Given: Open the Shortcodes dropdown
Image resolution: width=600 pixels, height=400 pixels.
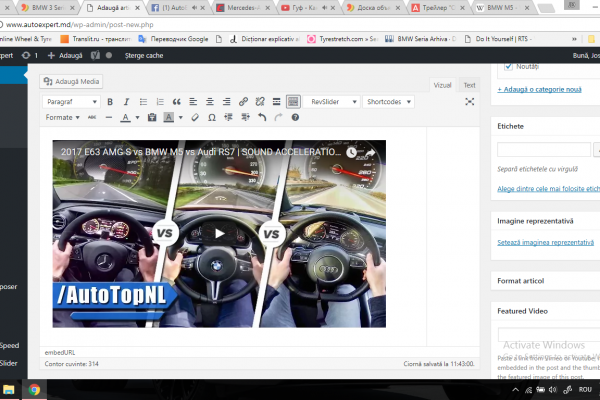Looking at the screenshot, I should pos(388,102).
